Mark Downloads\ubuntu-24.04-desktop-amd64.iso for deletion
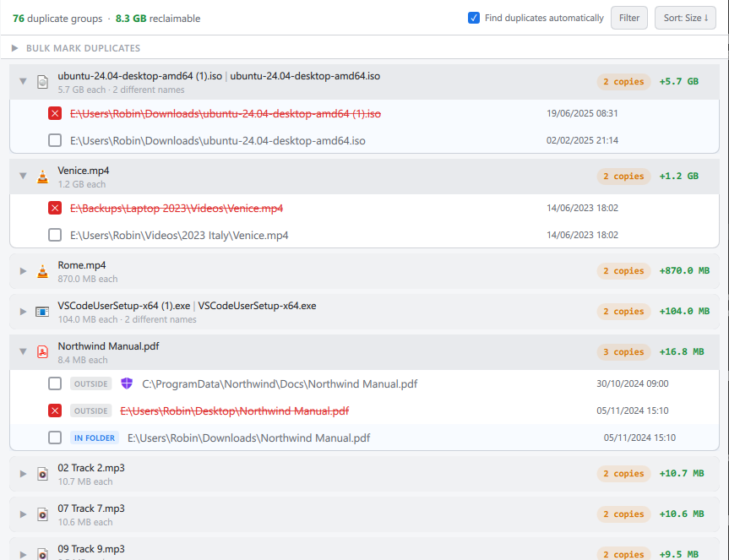729x560 pixels. coord(55,140)
